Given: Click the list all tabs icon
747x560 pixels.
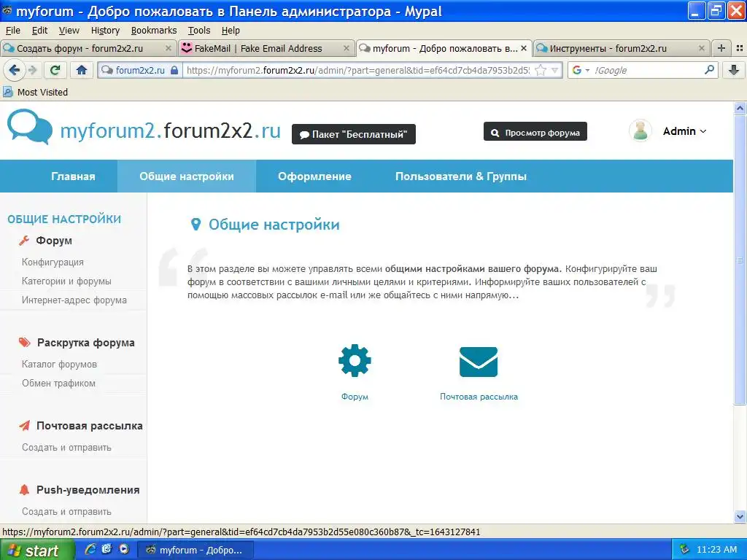Looking at the screenshot, I should click(740, 48).
